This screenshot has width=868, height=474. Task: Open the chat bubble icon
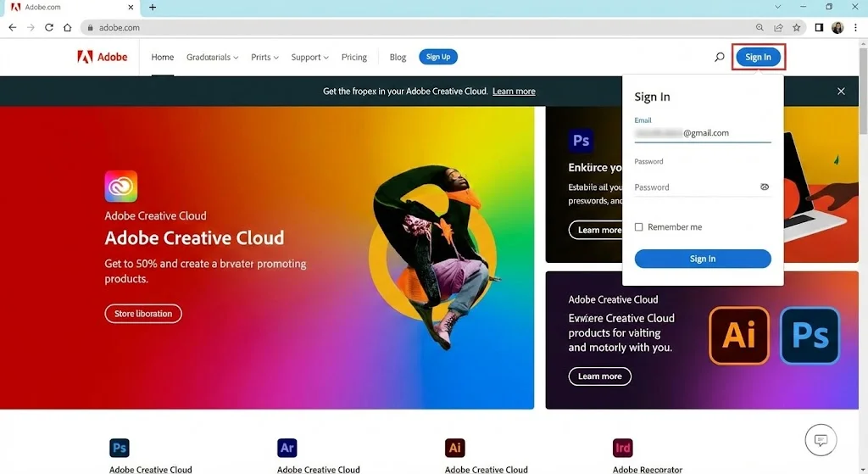point(820,440)
